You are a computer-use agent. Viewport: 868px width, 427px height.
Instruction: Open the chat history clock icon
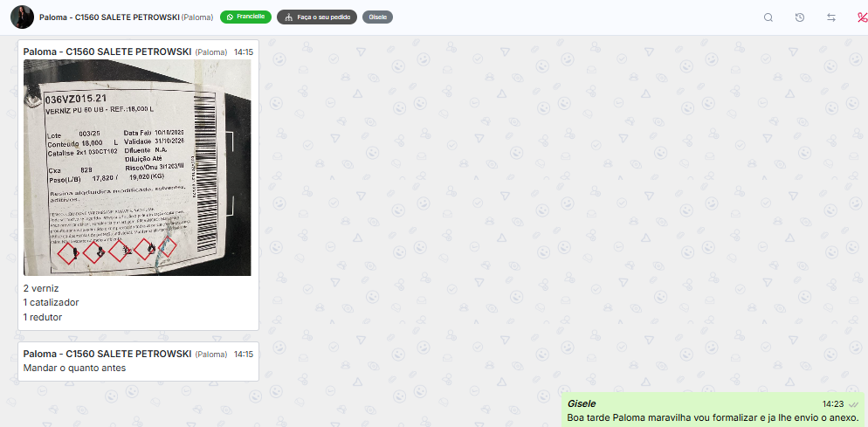click(x=800, y=17)
